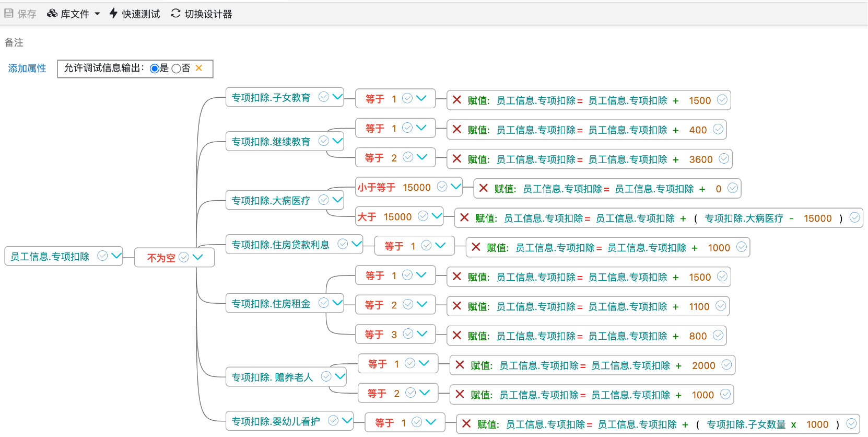868x437 pixels.
Task: Click circled check icon on 大于 15000 condition
Action: pyautogui.click(x=423, y=216)
